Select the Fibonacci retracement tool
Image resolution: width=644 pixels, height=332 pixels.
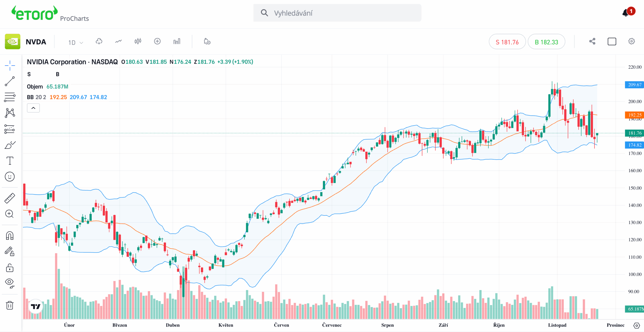coord(10,97)
